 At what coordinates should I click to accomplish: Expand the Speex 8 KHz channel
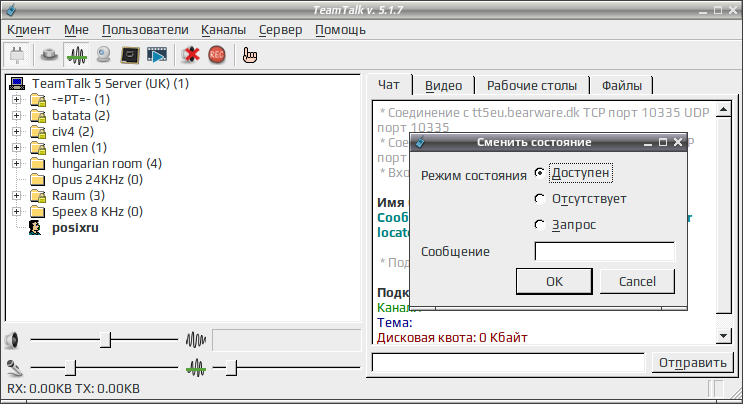point(17,212)
